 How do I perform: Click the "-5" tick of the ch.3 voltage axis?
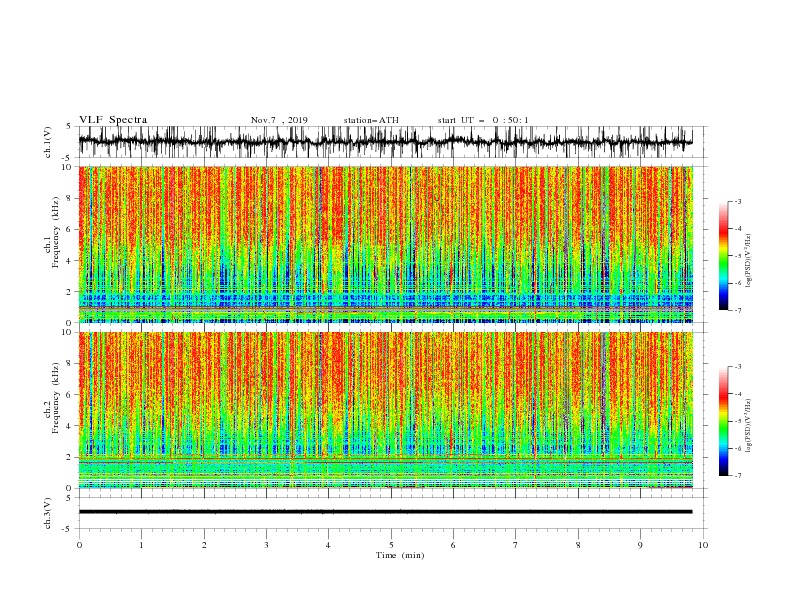pos(68,530)
